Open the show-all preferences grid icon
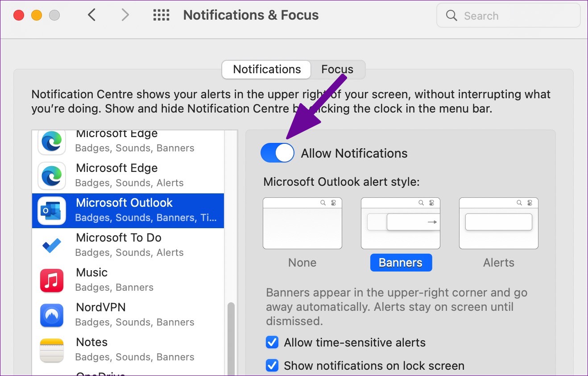Screen dimensions: 588x376 (161, 15)
